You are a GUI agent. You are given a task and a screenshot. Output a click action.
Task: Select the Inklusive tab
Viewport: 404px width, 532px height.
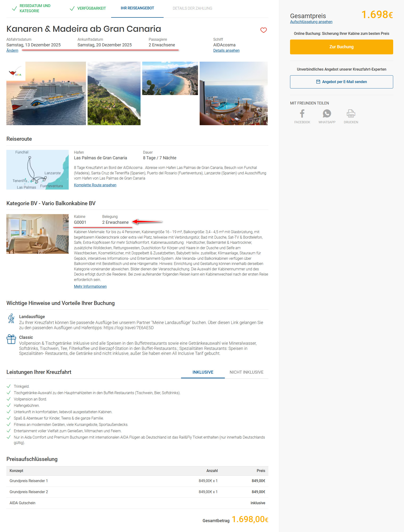coord(203,372)
